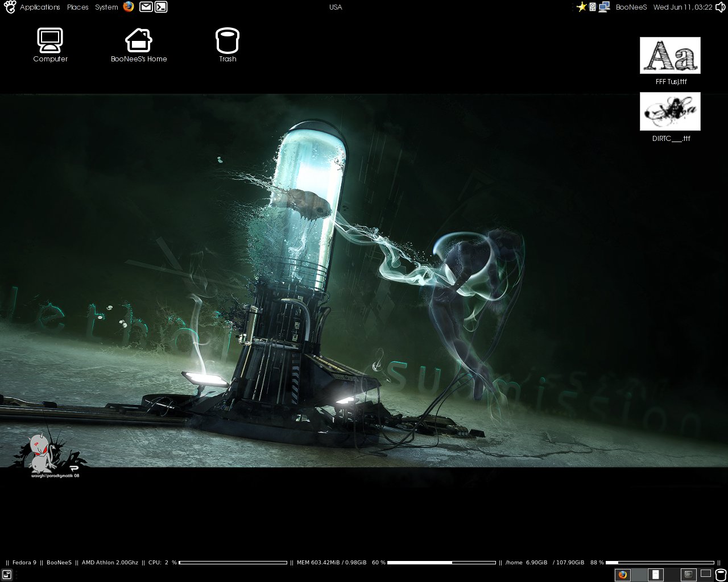Click the CPU usage bar
The width and height of the screenshot is (728, 582).
[233, 563]
